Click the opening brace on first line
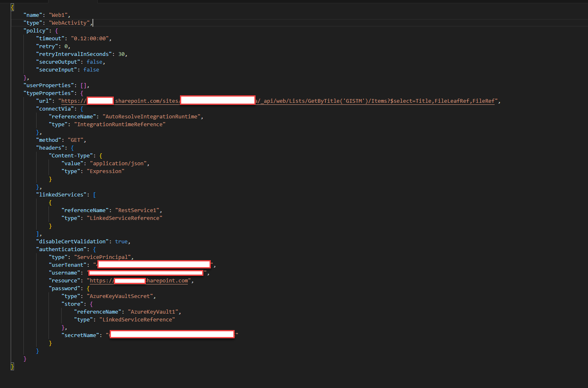 click(12, 7)
